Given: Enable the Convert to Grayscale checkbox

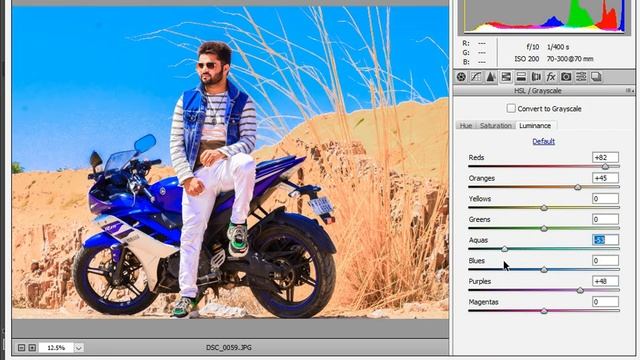Looking at the screenshot, I should (x=511, y=108).
